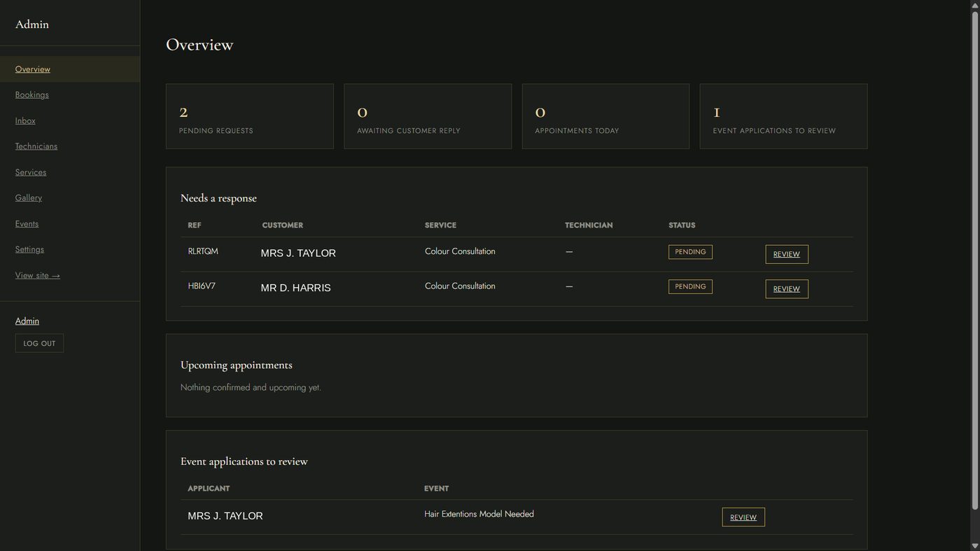Click applicant MRS J. TAYLOR in event applications
The image size is (980, 551).
pyautogui.click(x=225, y=516)
